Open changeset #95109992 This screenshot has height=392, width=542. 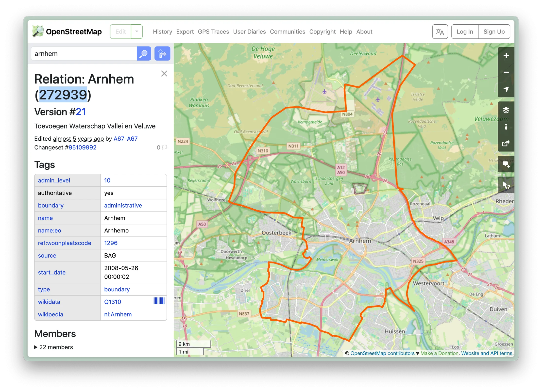[82, 147]
